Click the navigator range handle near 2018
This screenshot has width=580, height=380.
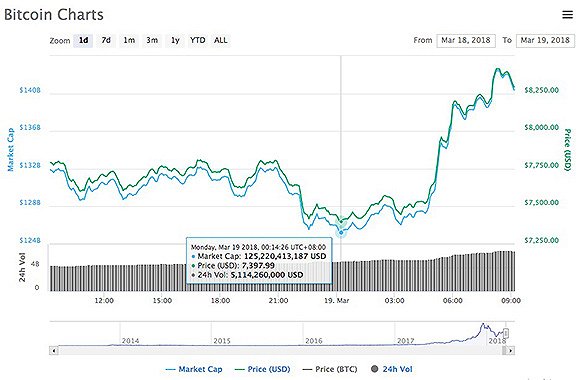point(506,333)
